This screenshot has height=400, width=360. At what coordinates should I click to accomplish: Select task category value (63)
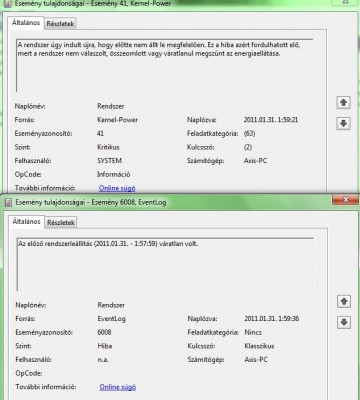tap(249, 133)
